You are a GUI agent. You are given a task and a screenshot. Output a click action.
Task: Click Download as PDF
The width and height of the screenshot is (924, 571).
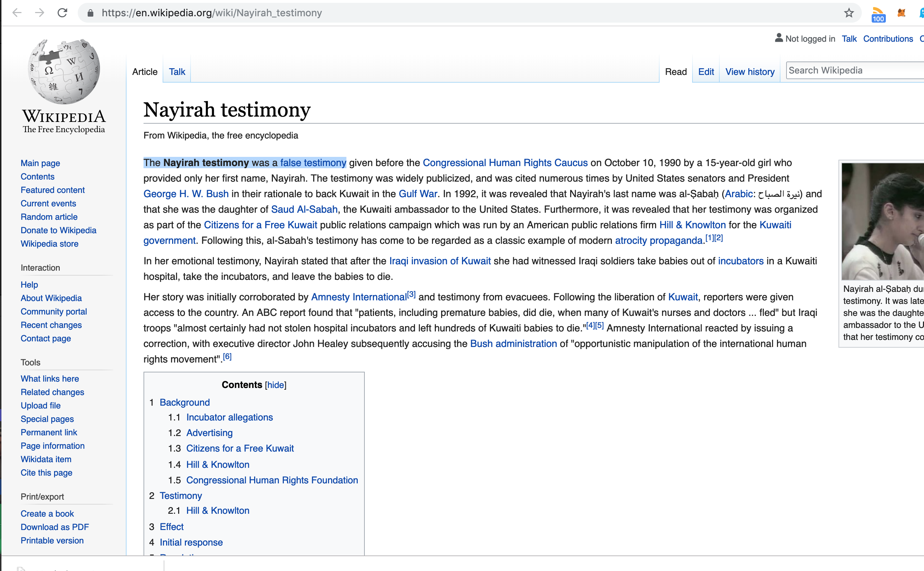point(55,527)
